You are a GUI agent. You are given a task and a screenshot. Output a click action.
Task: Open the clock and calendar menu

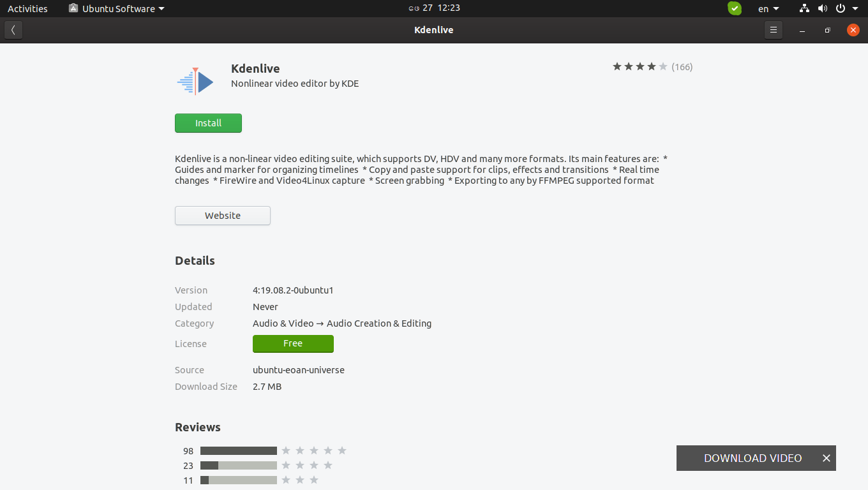click(435, 8)
